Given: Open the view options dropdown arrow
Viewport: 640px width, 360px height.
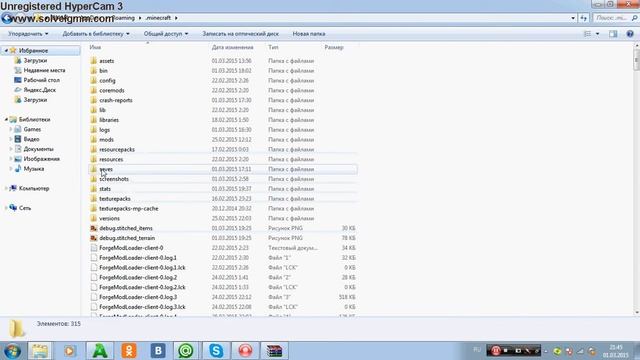Looking at the screenshot, I should 598,34.
